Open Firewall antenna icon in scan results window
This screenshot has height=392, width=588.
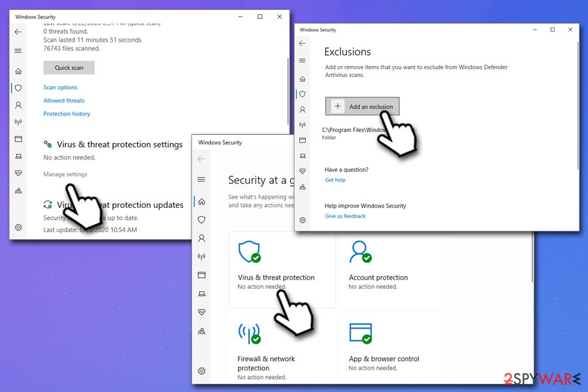18,122
